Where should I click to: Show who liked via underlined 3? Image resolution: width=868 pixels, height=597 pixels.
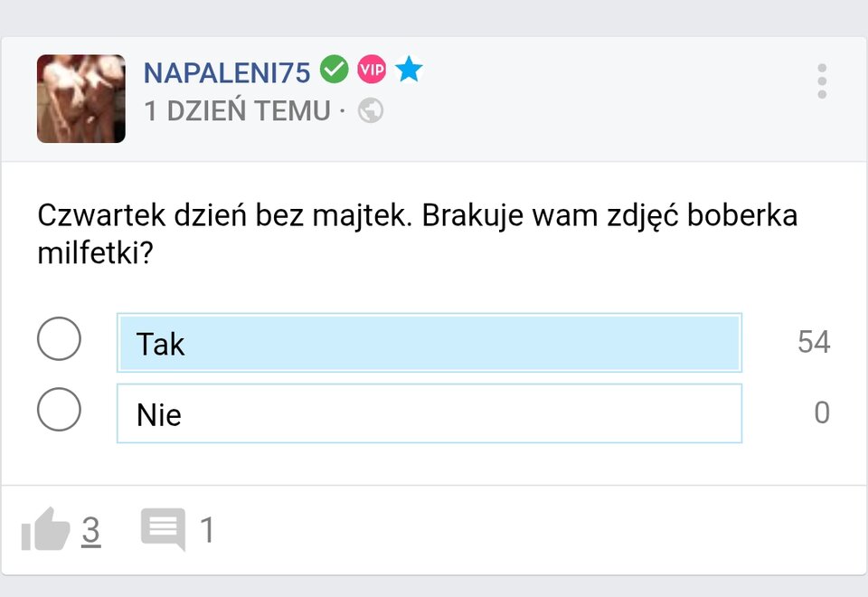point(90,530)
